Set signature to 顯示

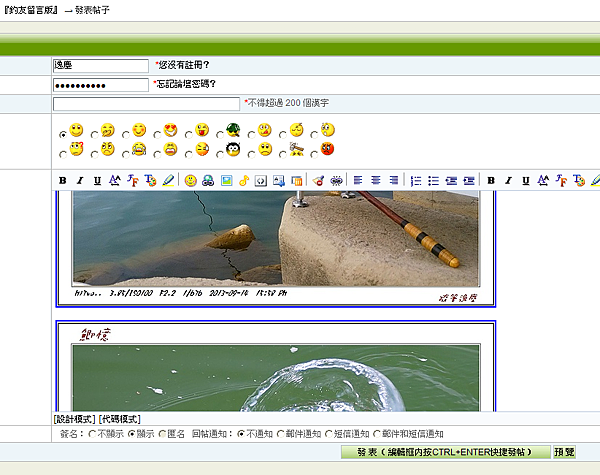tap(131, 434)
